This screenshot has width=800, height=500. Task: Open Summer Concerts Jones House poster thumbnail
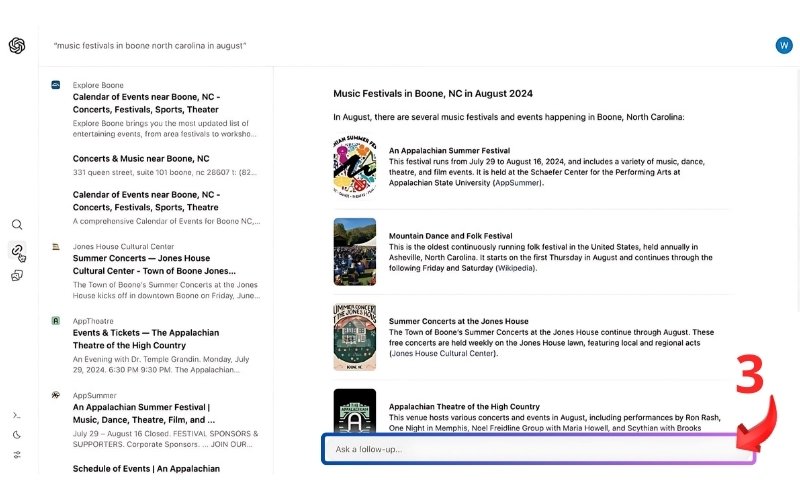tap(355, 337)
